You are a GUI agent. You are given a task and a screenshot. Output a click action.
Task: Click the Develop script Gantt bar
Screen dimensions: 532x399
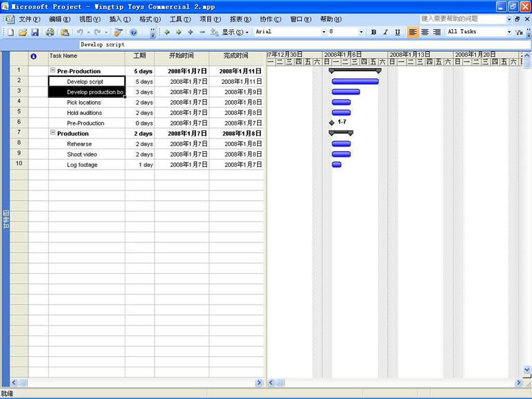point(355,81)
